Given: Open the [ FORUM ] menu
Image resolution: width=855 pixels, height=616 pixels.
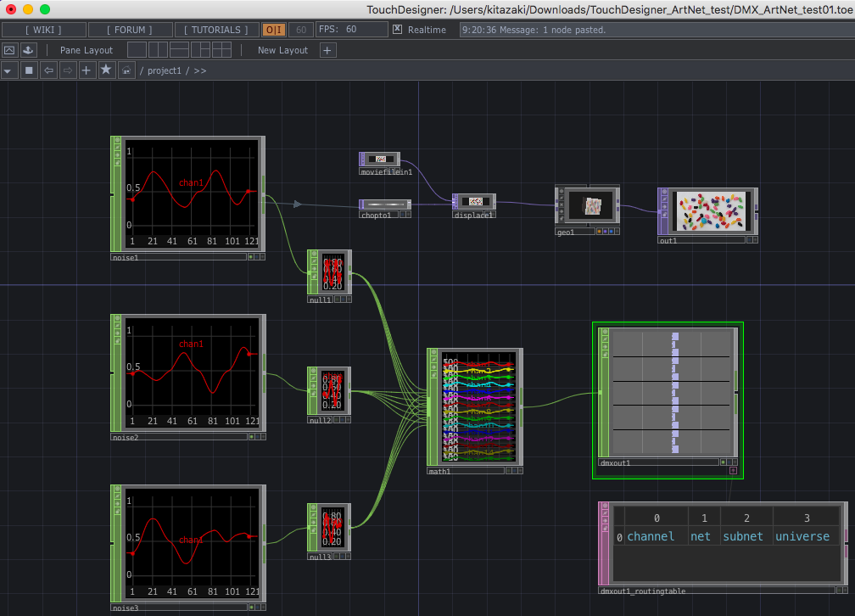Looking at the screenshot, I should (x=129, y=29).
